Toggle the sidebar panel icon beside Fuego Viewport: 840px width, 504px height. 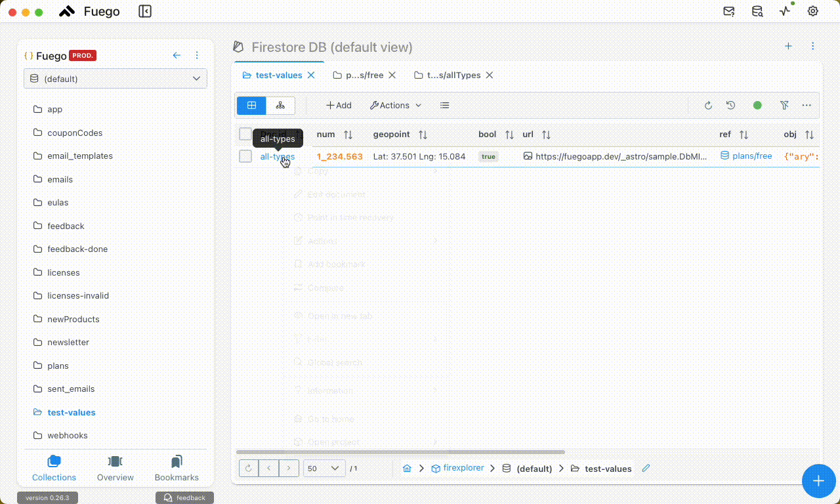coord(145,11)
